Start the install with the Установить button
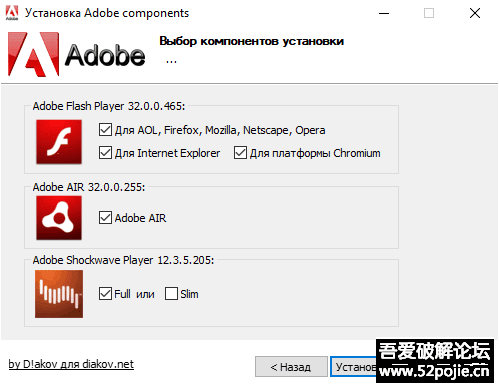 (353, 367)
